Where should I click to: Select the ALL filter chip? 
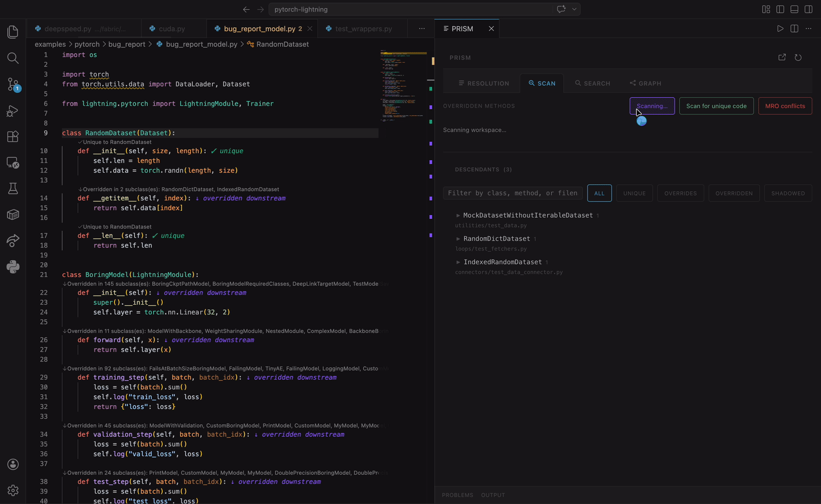(x=599, y=193)
